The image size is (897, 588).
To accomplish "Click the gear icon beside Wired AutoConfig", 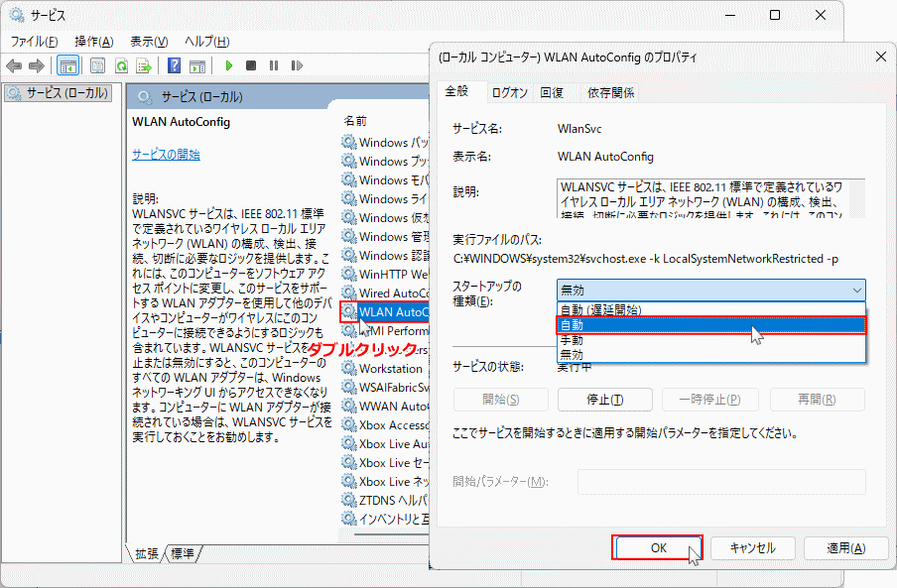I will click(349, 293).
